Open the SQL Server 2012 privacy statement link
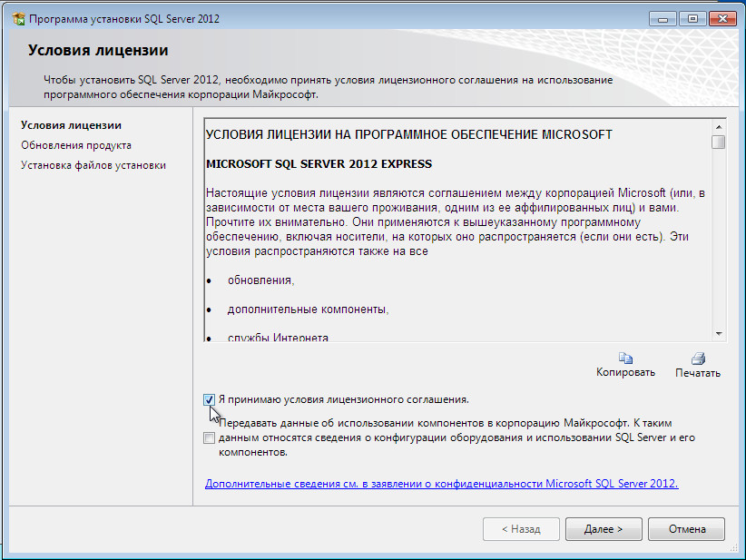Screen dimensions: 746x560 tap(441, 484)
